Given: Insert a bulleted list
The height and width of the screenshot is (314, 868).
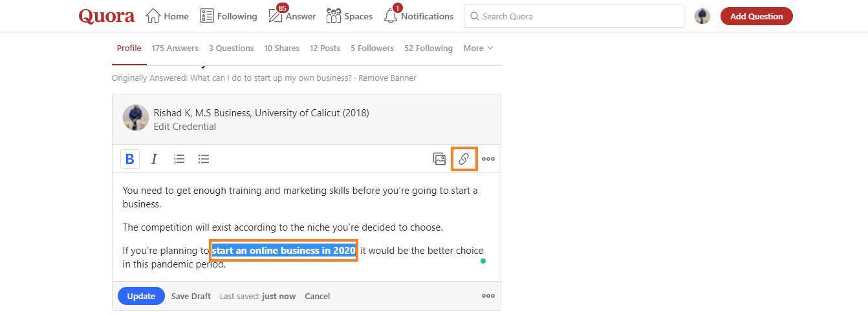Looking at the screenshot, I should coord(204,159).
